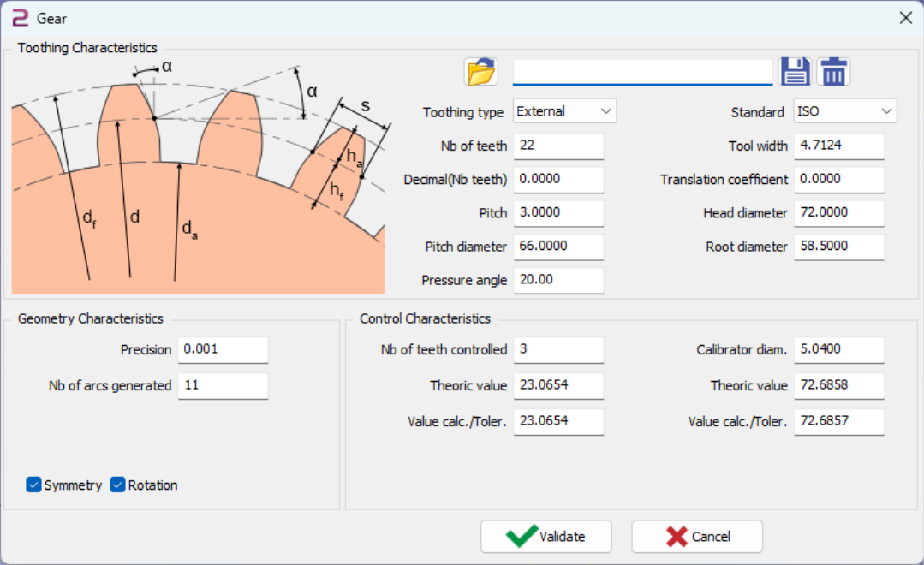Open the Toothing type dropdown

564,111
